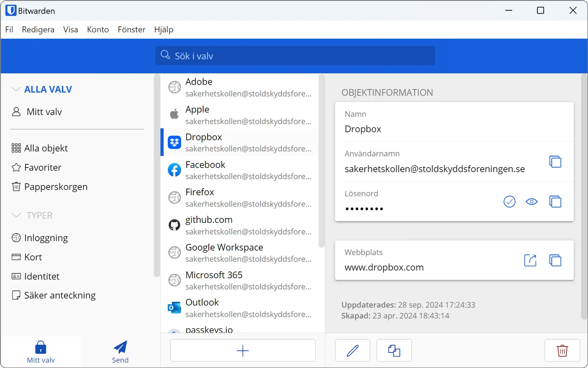588x368 pixels.
Task: Click the Facebook logo icon in list
Action: [x=174, y=170]
